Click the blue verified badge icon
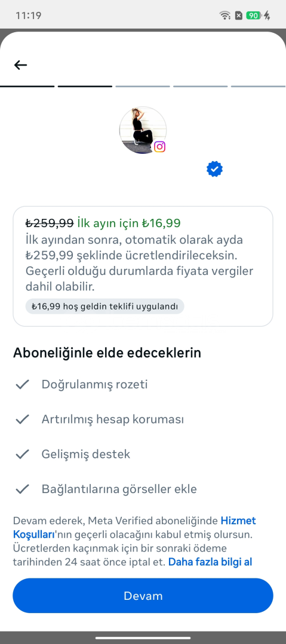286x644 pixels. click(x=214, y=169)
